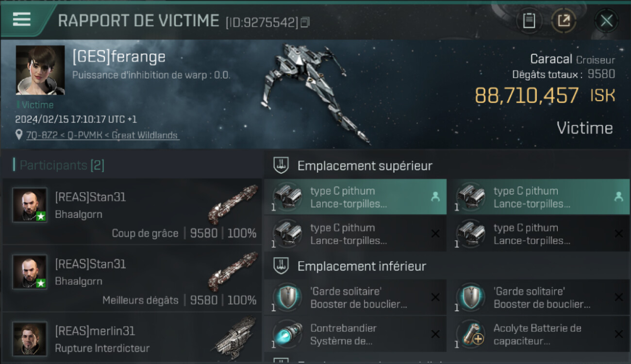Screen dimensions: 631x364
Task: Click the 88,710,457 ISK value
Action: [545, 96]
